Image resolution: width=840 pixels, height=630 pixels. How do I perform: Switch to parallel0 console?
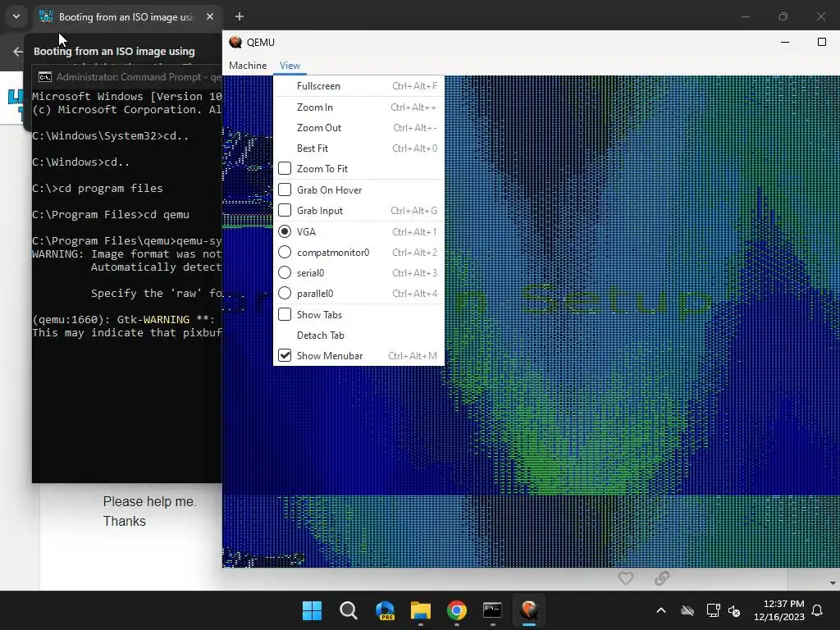358,293
